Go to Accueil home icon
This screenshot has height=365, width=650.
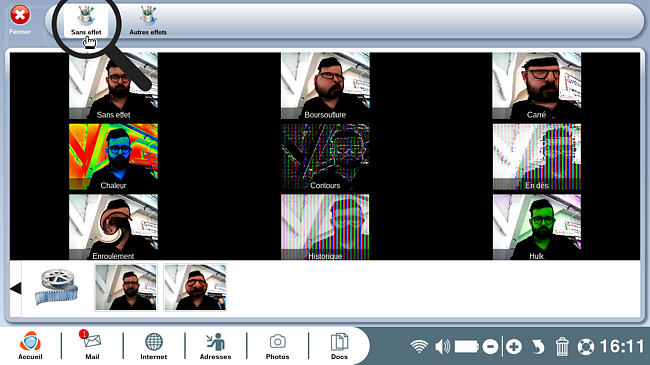tap(30, 345)
